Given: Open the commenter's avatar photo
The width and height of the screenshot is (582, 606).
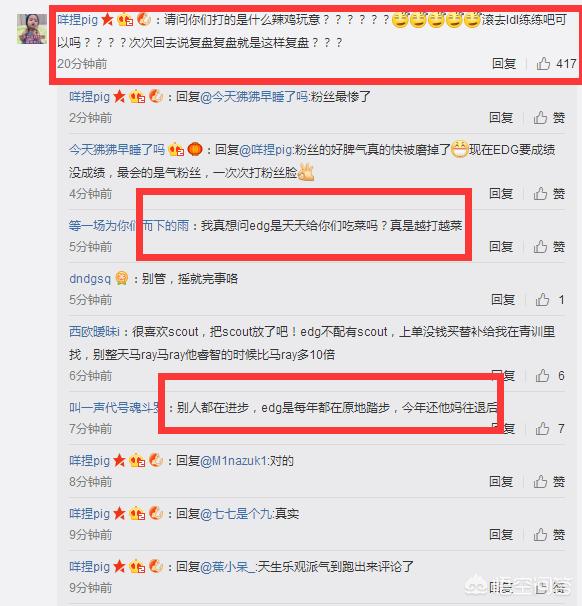Looking at the screenshot, I should [32, 29].
